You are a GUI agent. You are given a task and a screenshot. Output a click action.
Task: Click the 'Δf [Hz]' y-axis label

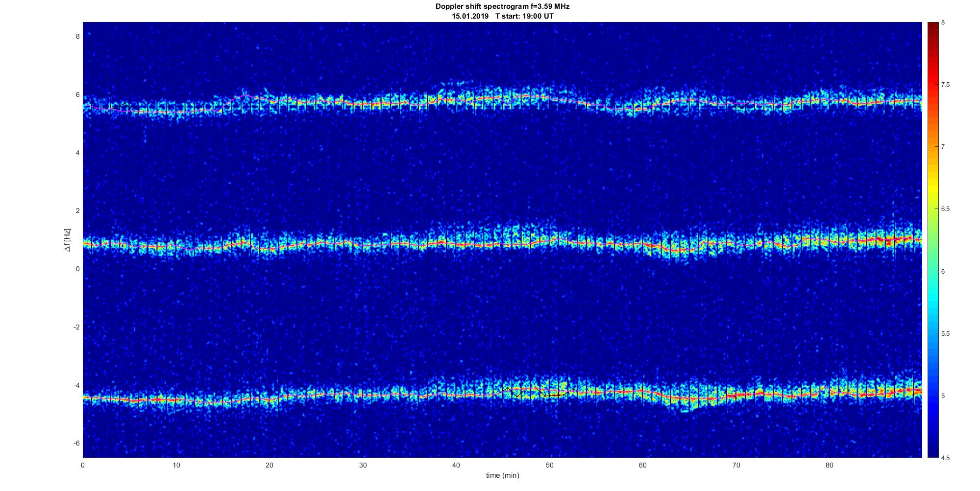[68, 240]
